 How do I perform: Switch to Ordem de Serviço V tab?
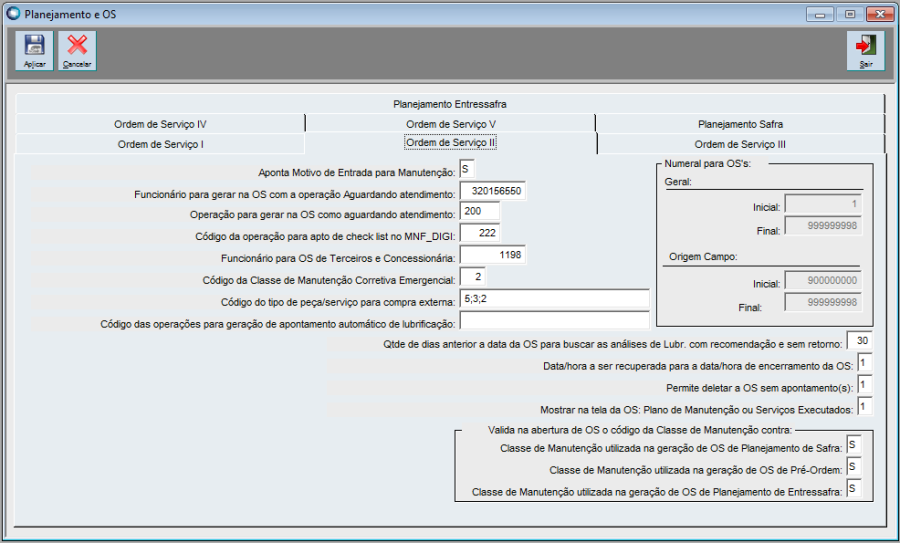coord(451,124)
